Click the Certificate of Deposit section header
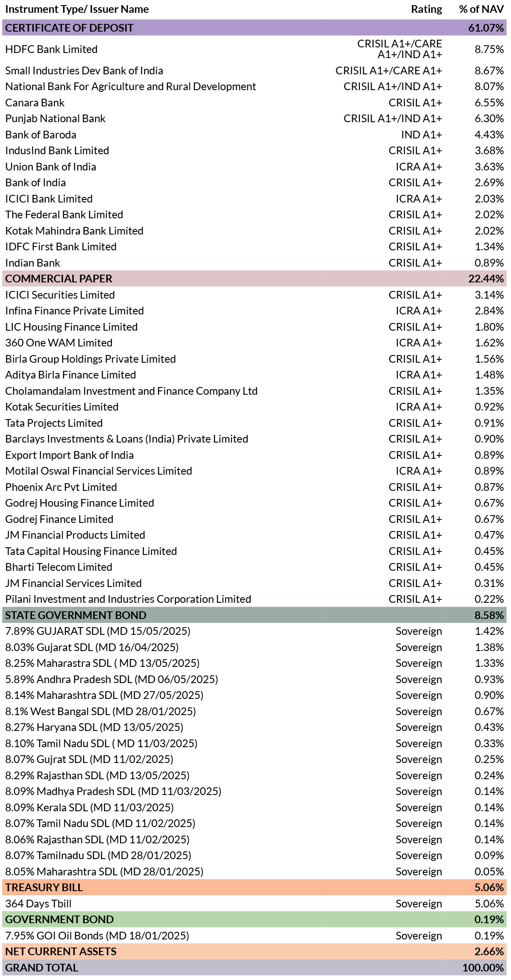Image resolution: width=511 pixels, height=980 pixels. (x=254, y=28)
